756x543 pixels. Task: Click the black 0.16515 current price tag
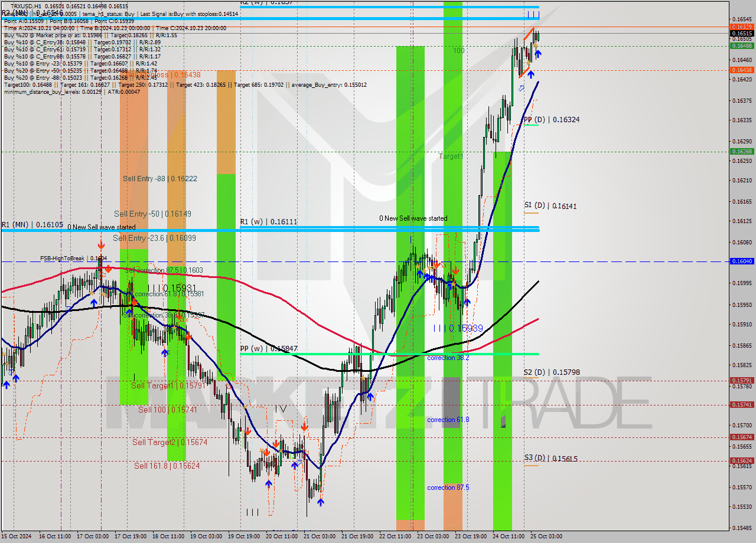(x=742, y=34)
